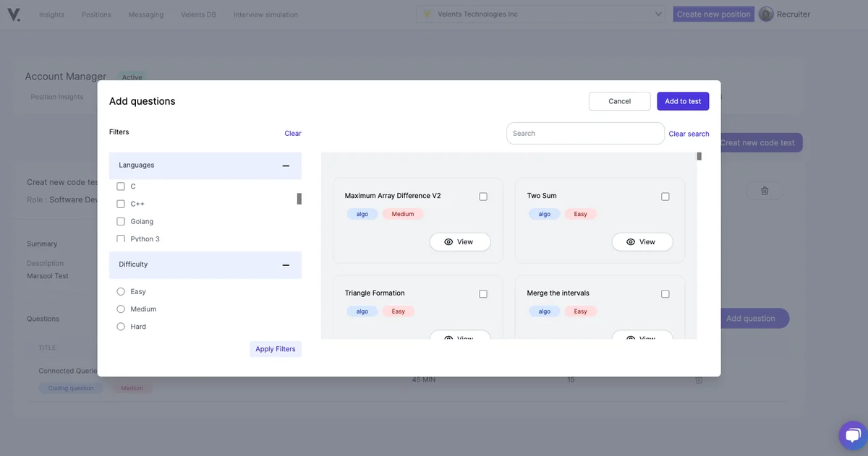Choose Easy difficulty radio option
The height and width of the screenshot is (456, 868).
121,291
